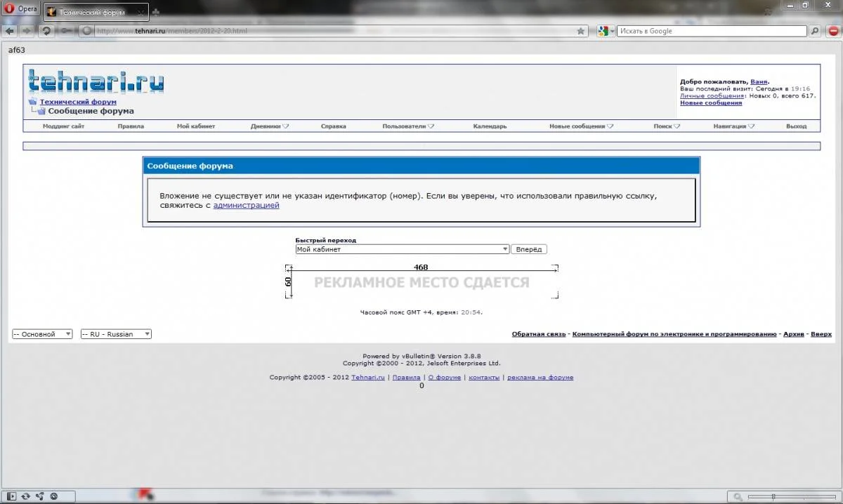Image resolution: width=843 pixels, height=504 pixels.
Task: Click the Вперёд button
Action: click(x=529, y=249)
